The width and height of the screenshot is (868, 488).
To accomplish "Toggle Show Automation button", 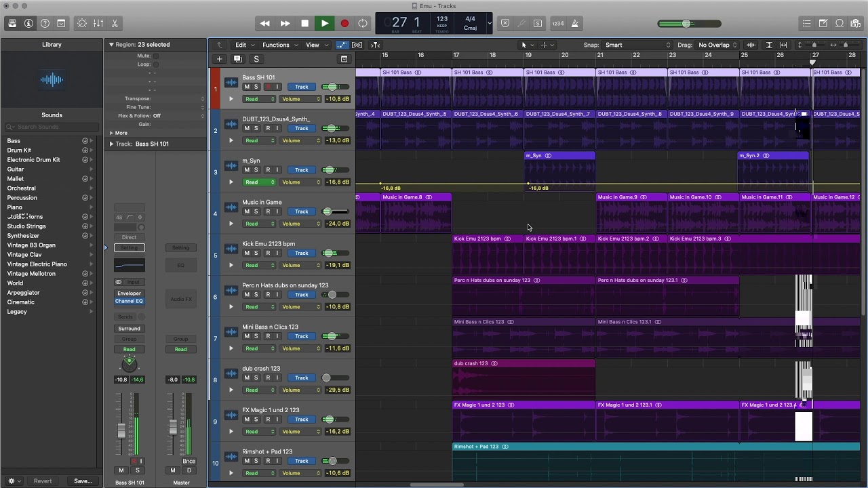I will tap(342, 45).
